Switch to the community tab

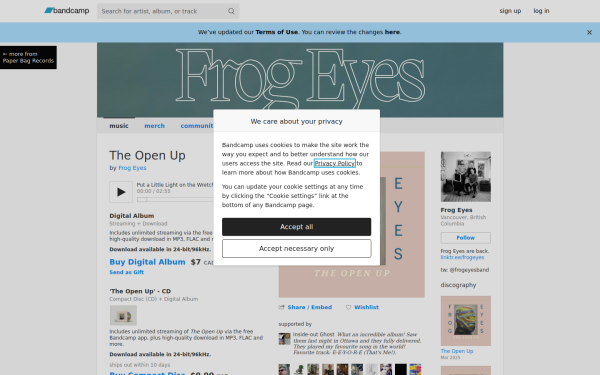click(197, 126)
